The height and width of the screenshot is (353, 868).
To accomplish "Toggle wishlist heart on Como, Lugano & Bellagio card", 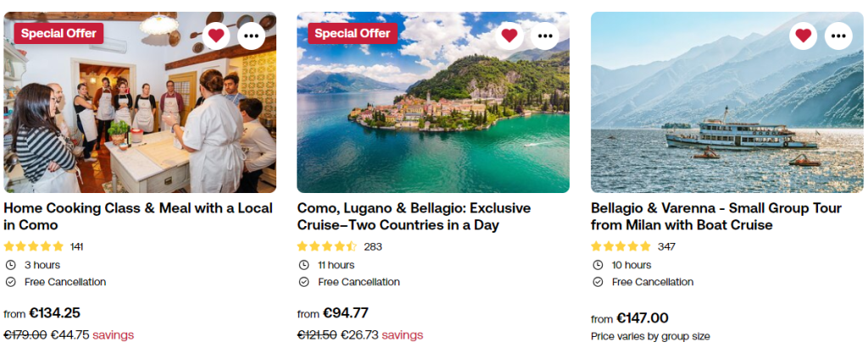I will (x=509, y=36).
